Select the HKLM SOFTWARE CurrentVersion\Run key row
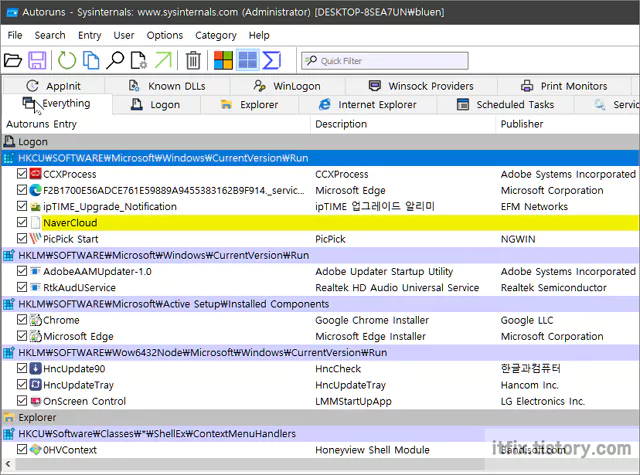640x475 pixels. pos(320,255)
